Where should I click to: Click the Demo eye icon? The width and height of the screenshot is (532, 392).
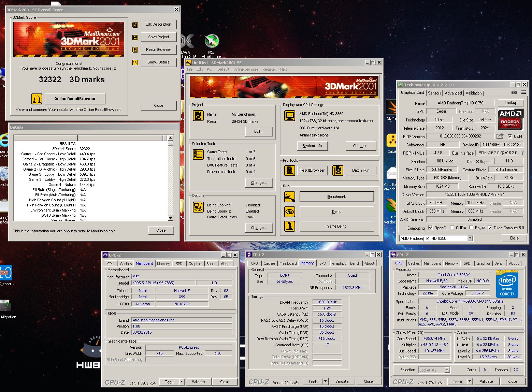point(290,212)
